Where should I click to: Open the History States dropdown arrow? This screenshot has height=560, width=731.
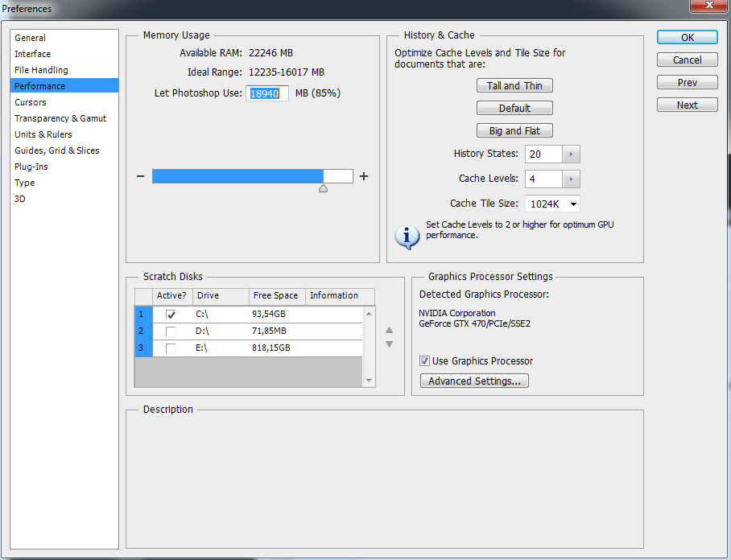coord(571,154)
